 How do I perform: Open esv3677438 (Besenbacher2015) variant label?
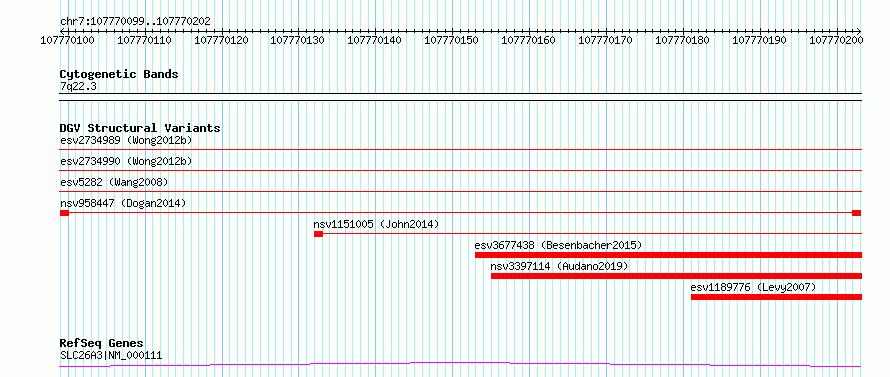(x=558, y=245)
